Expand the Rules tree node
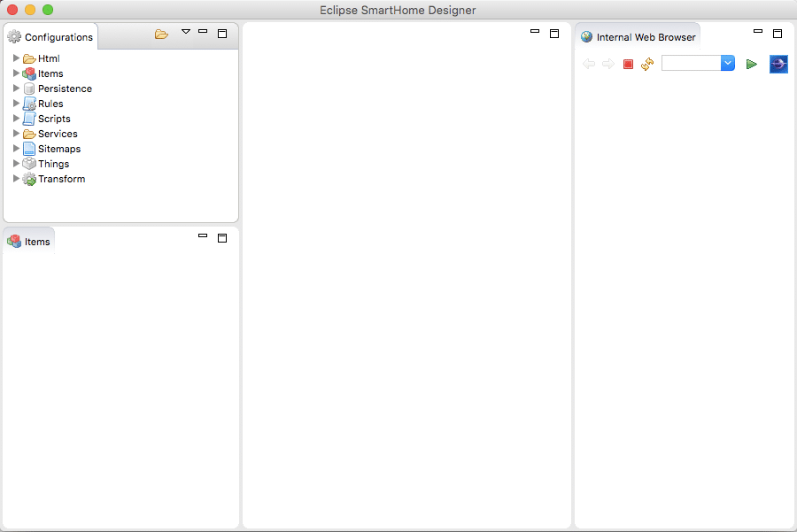Screen dimensions: 797x532 coord(16,104)
